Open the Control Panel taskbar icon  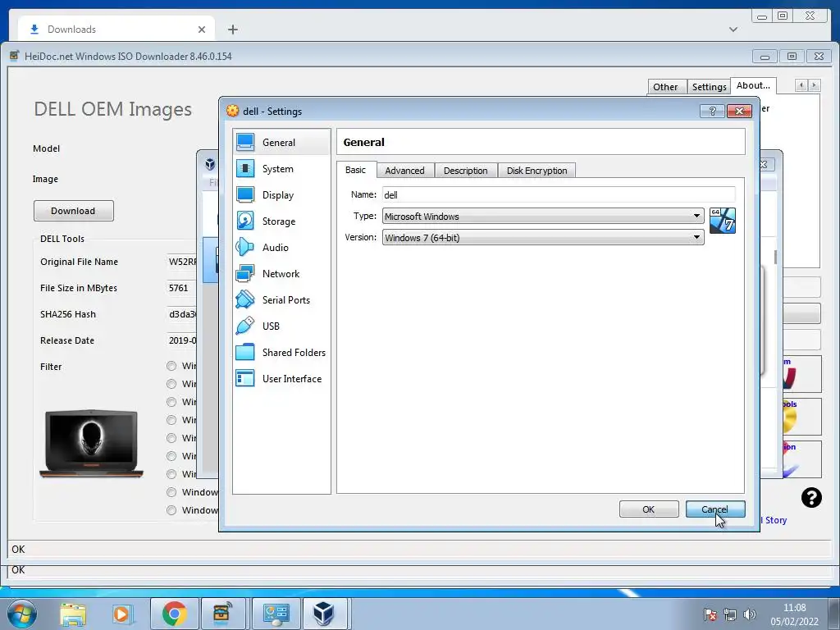[276, 614]
